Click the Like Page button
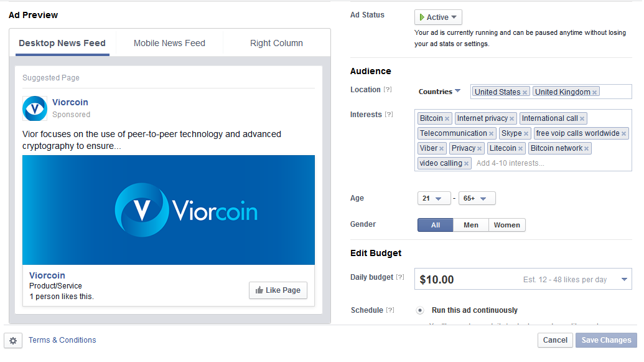 click(x=278, y=290)
